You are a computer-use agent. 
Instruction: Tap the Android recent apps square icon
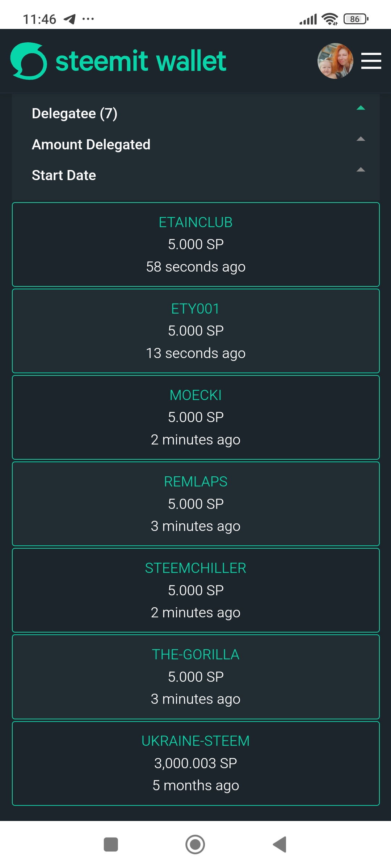tap(111, 844)
